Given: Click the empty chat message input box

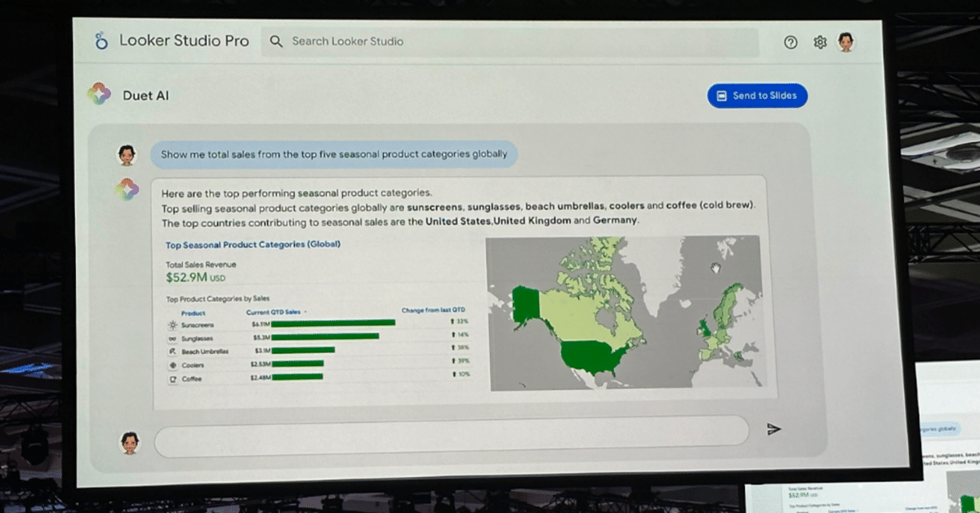Looking at the screenshot, I should coord(452,436).
